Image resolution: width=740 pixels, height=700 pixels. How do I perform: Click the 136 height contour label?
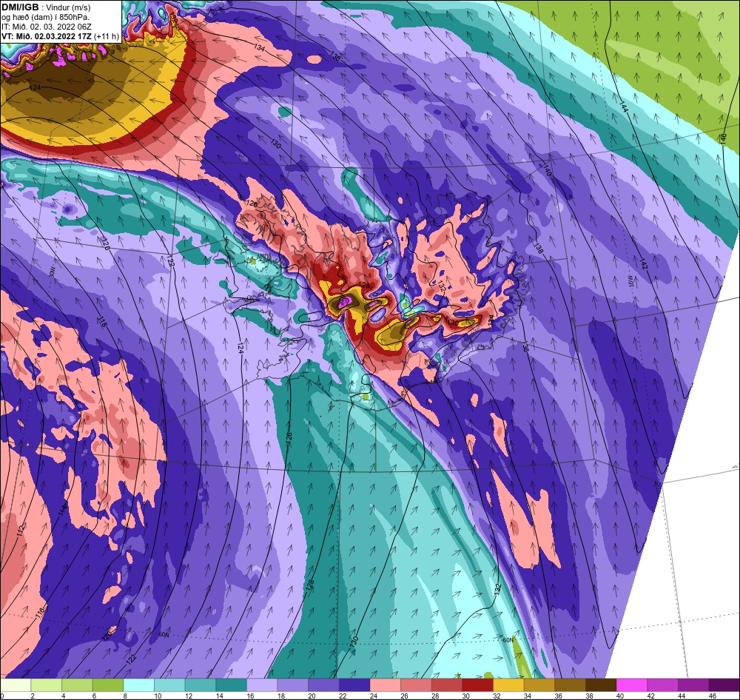pyautogui.click(x=334, y=57)
